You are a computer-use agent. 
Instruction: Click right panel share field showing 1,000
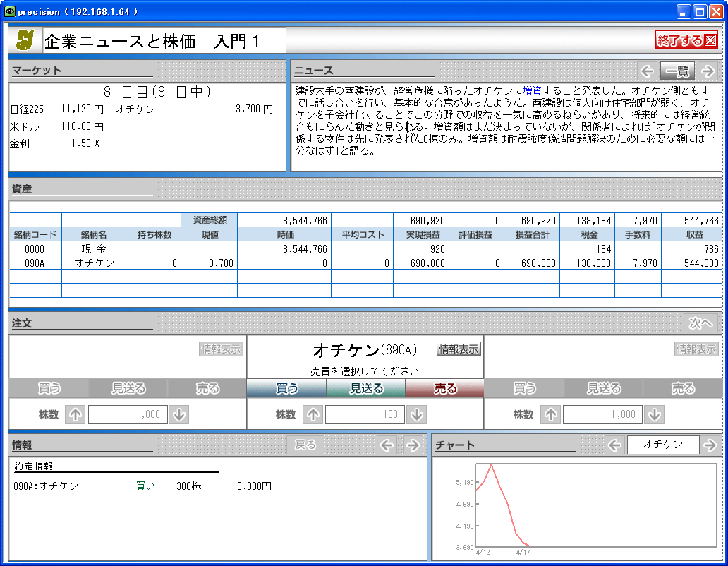click(602, 414)
